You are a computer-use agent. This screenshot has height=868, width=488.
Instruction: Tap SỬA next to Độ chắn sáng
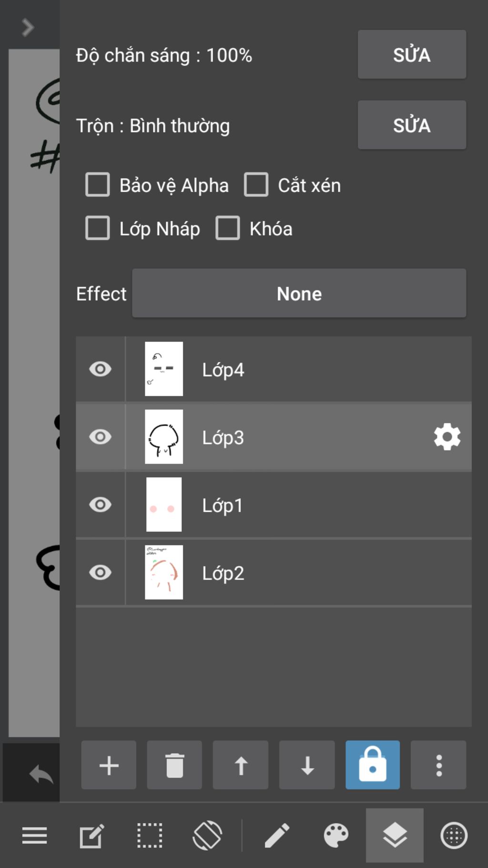[x=412, y=54]
